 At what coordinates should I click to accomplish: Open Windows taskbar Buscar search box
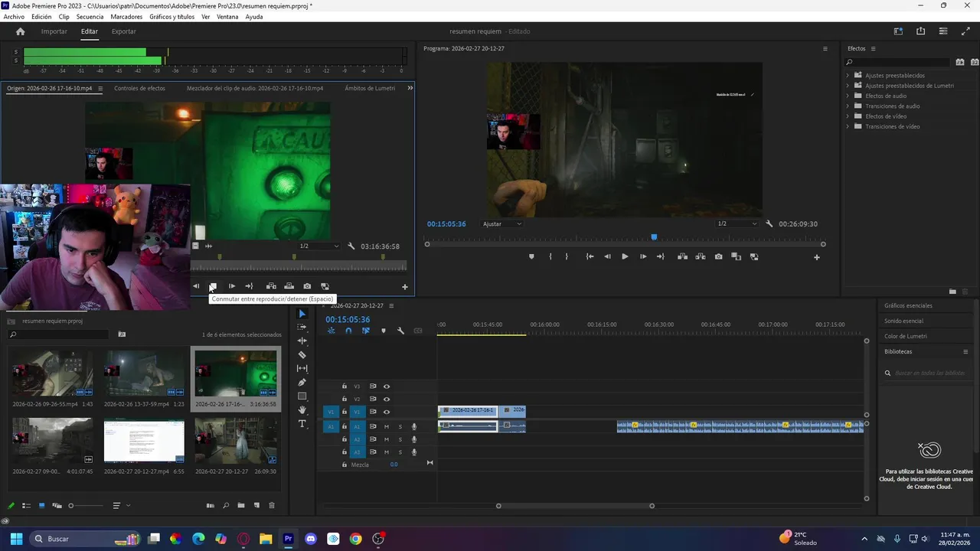[x=87, y=539]
